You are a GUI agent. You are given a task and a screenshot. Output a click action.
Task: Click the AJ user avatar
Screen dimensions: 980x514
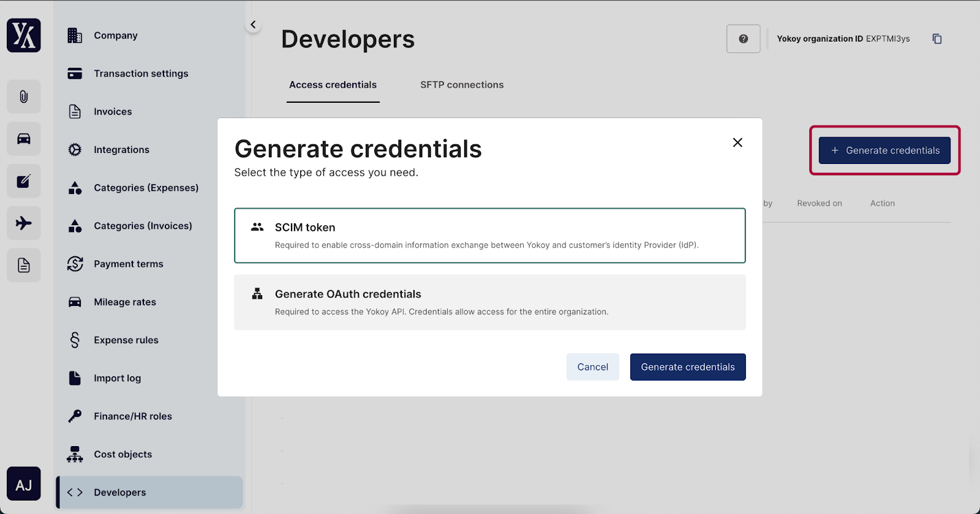point(24,484)
